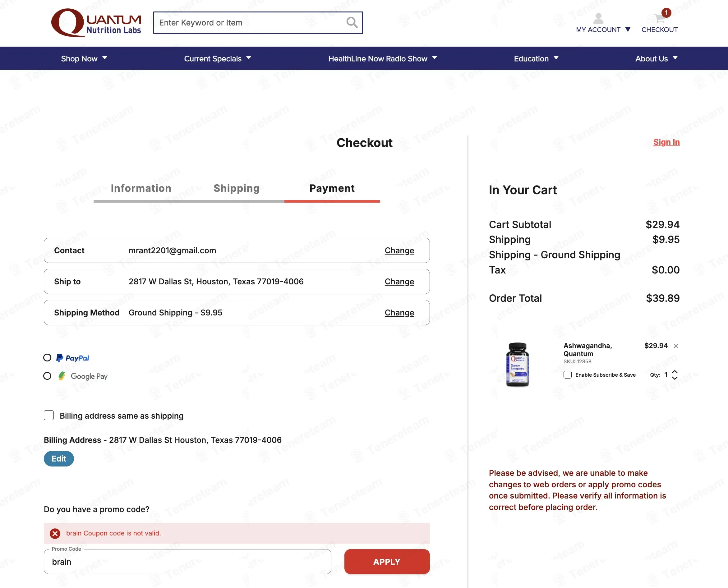Open the About Us dropdown
The height and width of the screenshot is (588, 728).
pos(657,59)
